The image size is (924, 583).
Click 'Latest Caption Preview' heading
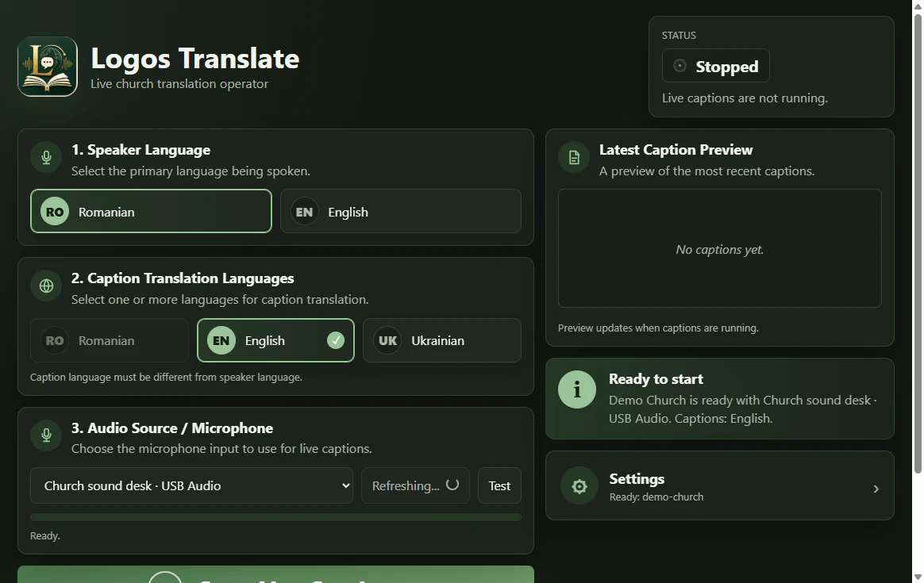[x=676, y=150]
